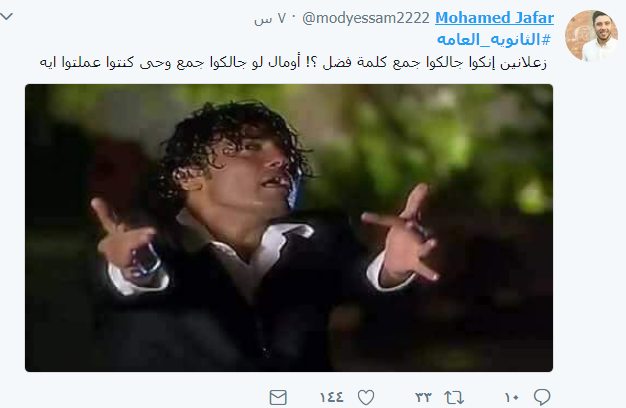Retweet this post using the arrows icon
Viewport: 626px width, 408px height.
click(x=454, y=398)
